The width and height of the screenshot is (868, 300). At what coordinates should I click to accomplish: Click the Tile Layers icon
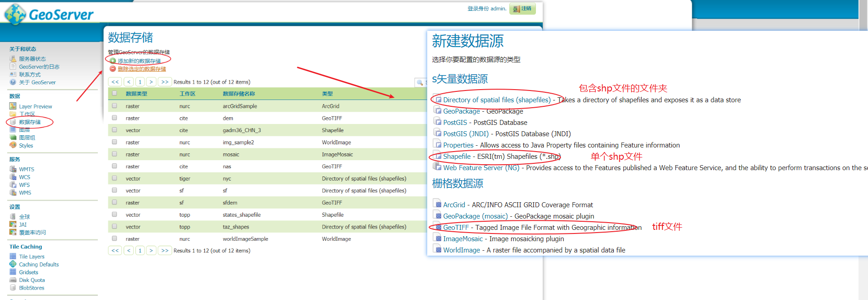point(13,257)
